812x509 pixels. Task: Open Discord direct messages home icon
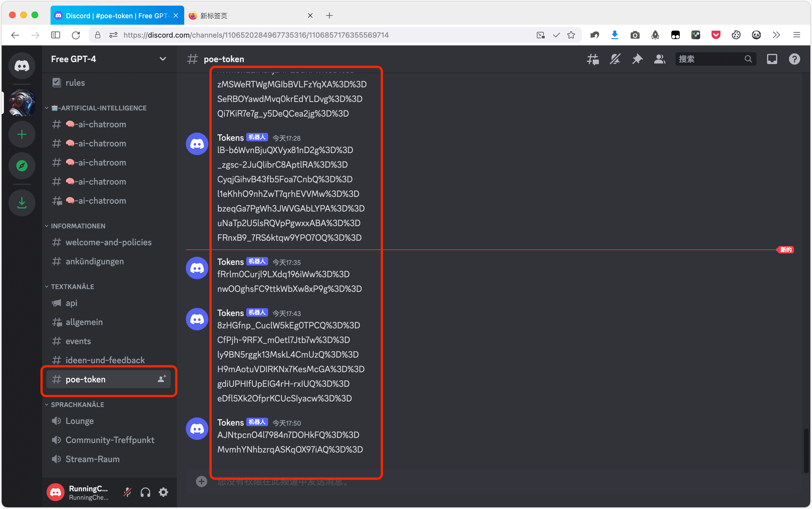pos(22,66)
